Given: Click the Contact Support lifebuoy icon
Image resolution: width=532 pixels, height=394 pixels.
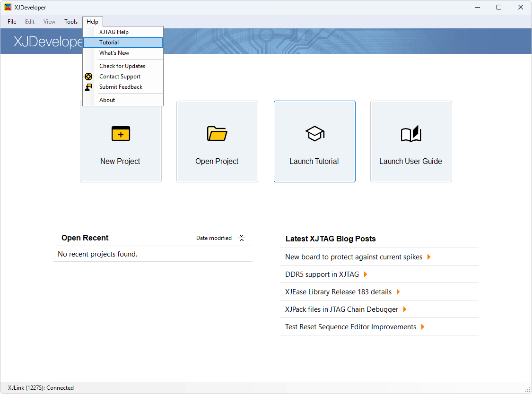Looking at the screenshot, I should click(x=88, y=77).
